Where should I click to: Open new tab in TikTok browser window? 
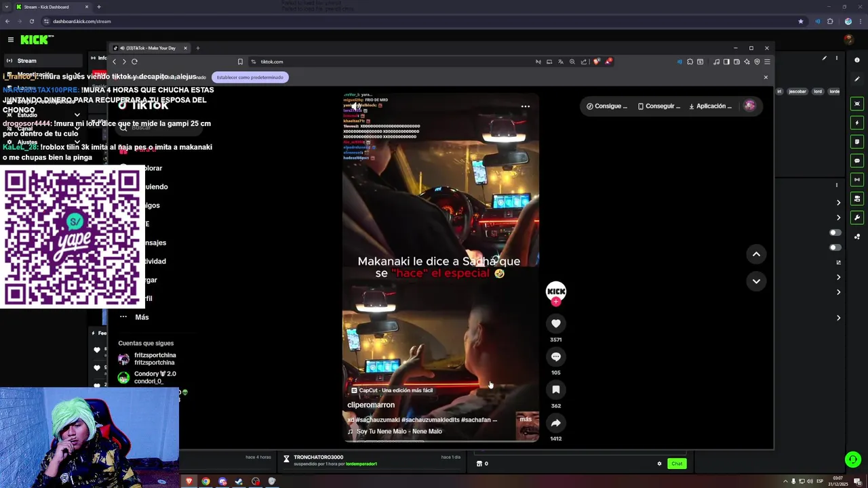point(198,48)
